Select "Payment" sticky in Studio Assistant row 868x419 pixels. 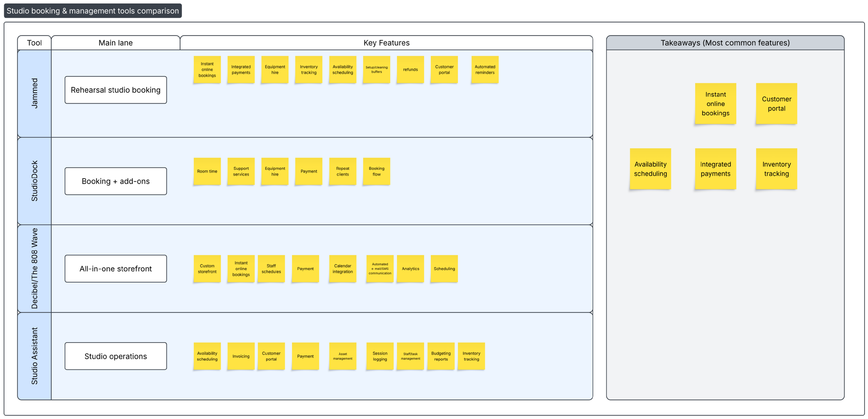click(x=306, y=356)
